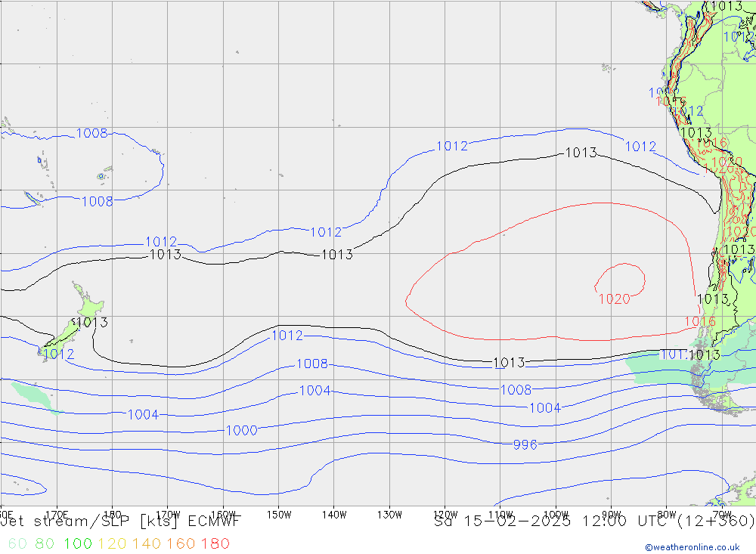Image resolution: width=756 pixels, height=554 pixels.
Task: Click the red 1016 label off southern Chile
Action: coord(700,321)
